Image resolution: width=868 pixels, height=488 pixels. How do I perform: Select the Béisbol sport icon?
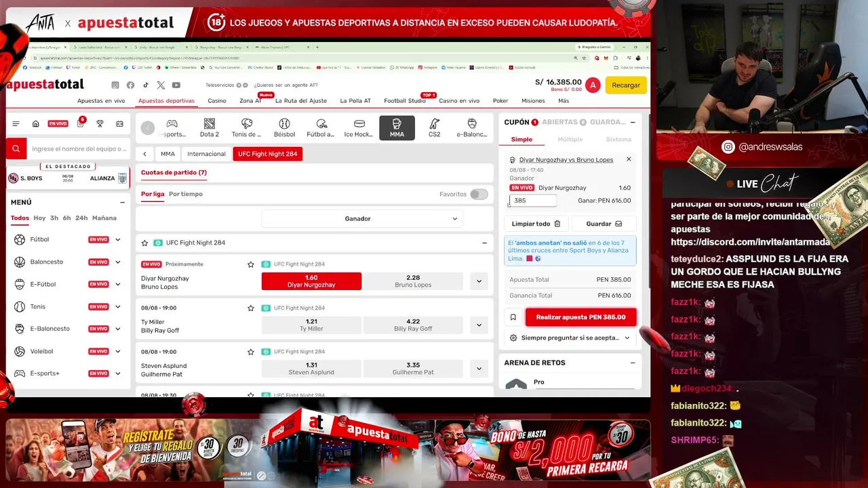click(x=284, y=127)
